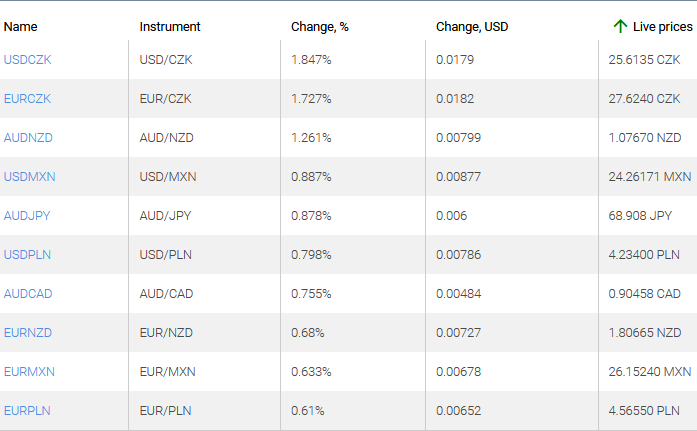Sort by Live prices column header
Screen dimensions: 697x431
click(x=662, y=26)
